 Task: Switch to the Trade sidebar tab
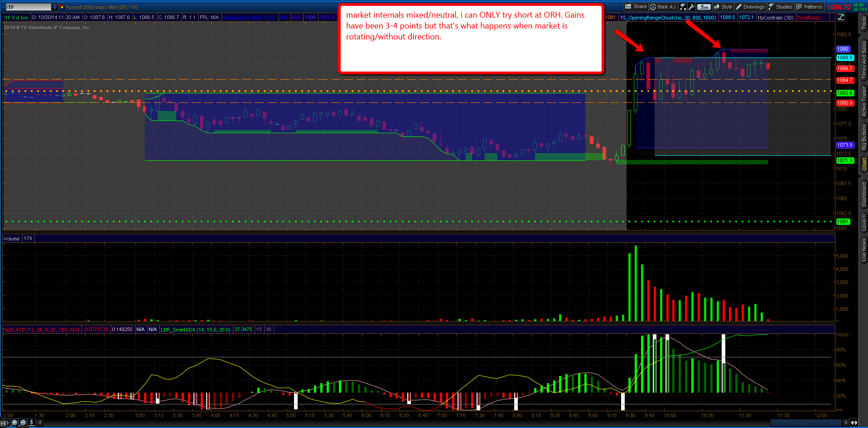tap(863, 23)
